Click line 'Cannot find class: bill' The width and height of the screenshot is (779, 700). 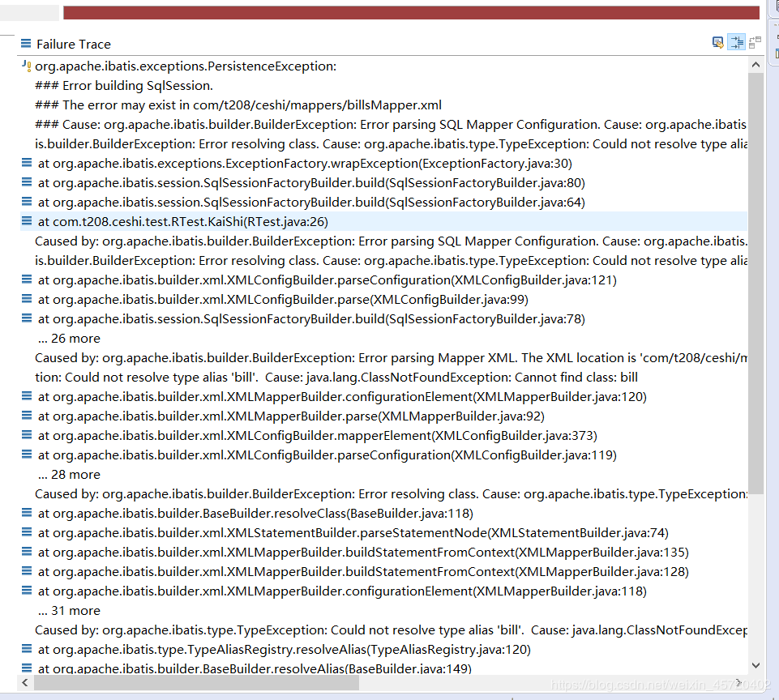[x=336, y=378]
